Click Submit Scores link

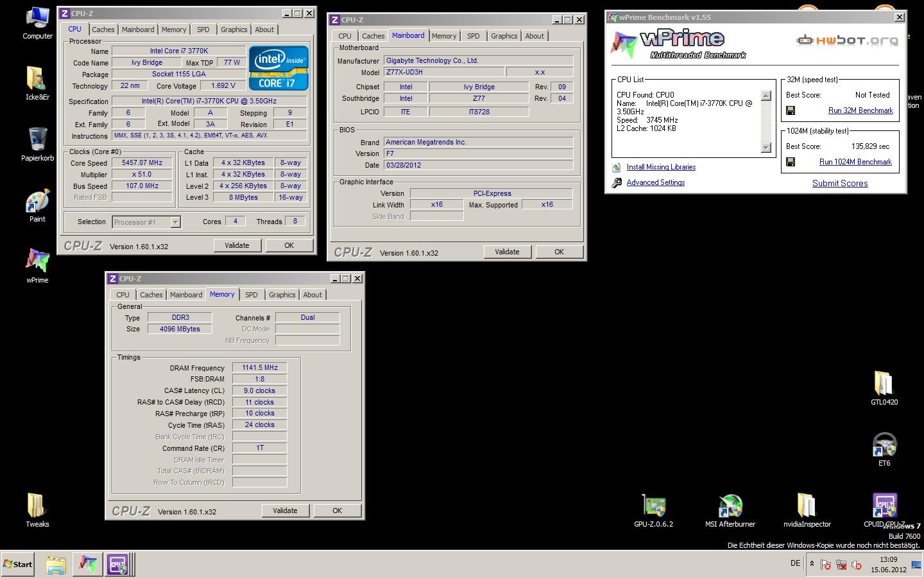pyautogui.click(x=840, y=183)
